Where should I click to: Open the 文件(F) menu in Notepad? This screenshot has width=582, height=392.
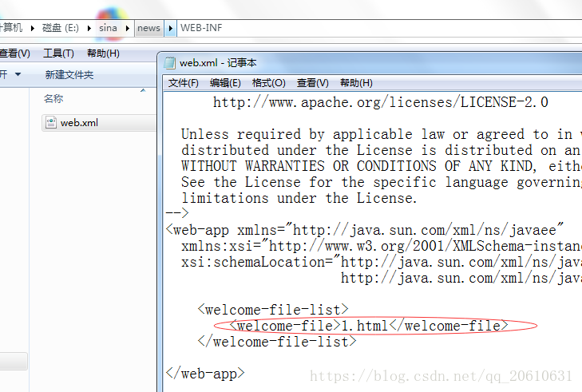click(x=184, y=83)
